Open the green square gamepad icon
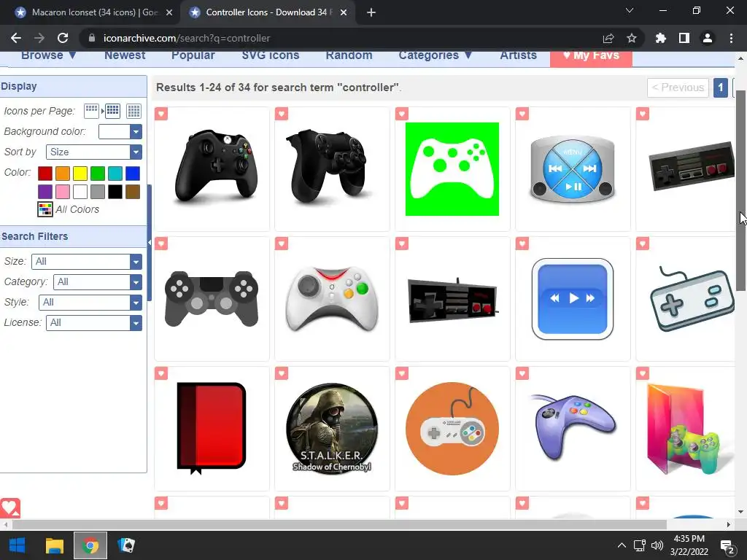The height and width of the screenshot is (560, 747). (x=452, y=169)
